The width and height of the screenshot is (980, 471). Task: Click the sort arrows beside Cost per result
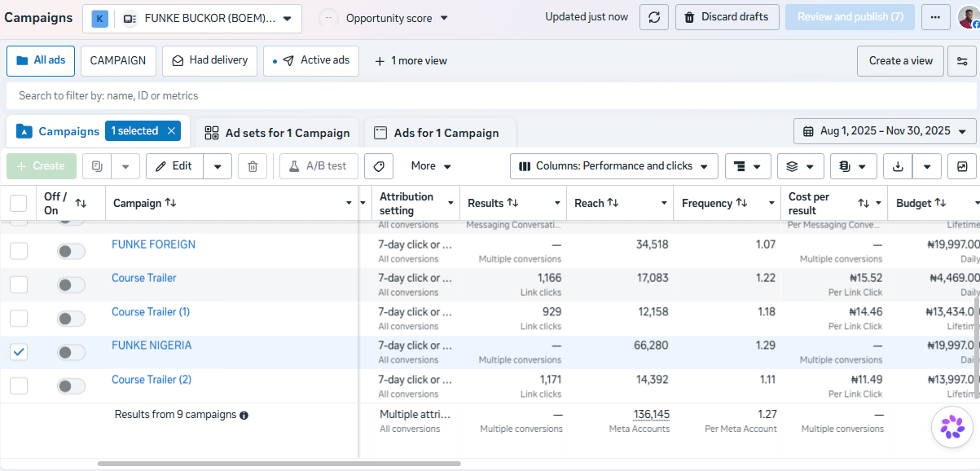[x=864, y=203]
